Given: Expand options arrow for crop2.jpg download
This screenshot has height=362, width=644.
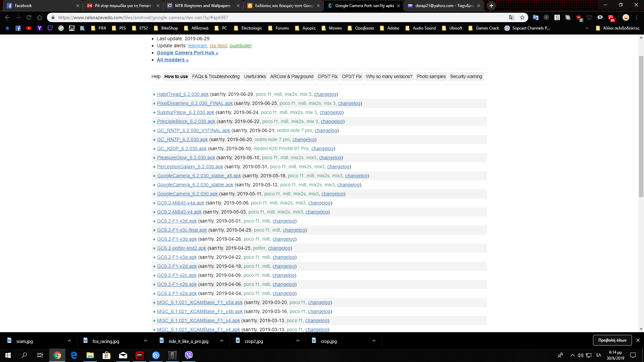Looking at the screenshot, I should click(298, 341).
